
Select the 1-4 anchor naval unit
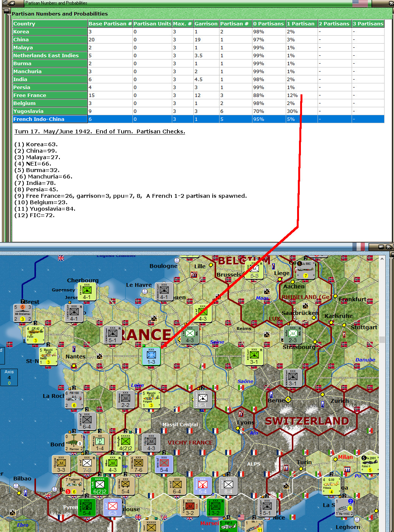click(100, 443)
